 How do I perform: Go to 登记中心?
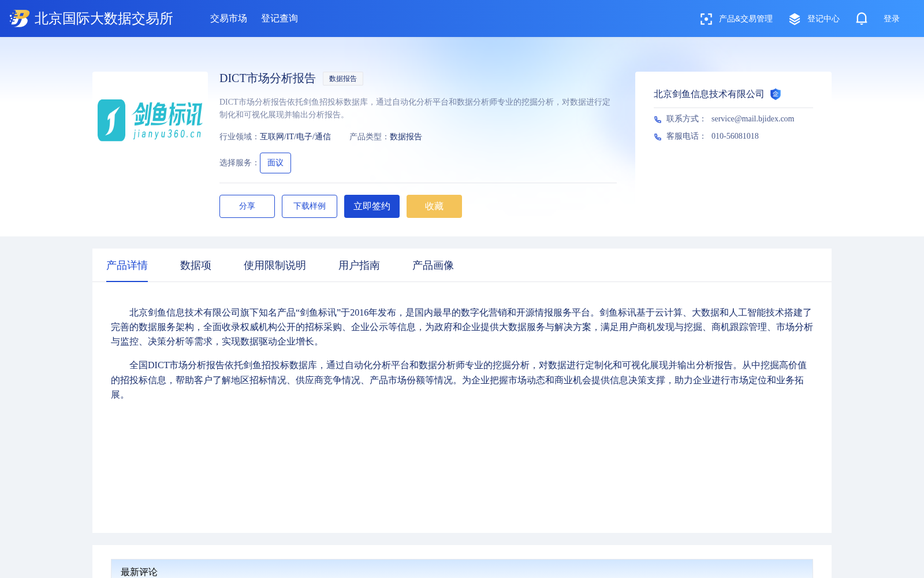click(824, 19)
